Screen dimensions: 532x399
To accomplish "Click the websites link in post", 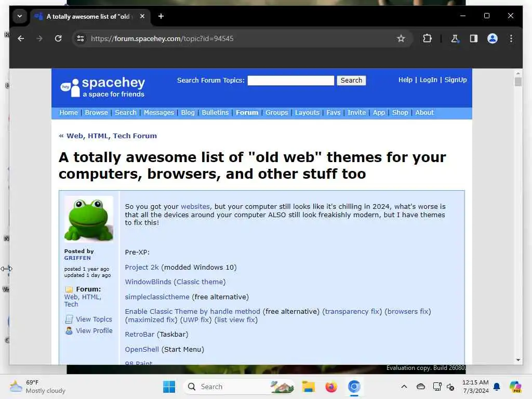I will (x=195, y=207).
